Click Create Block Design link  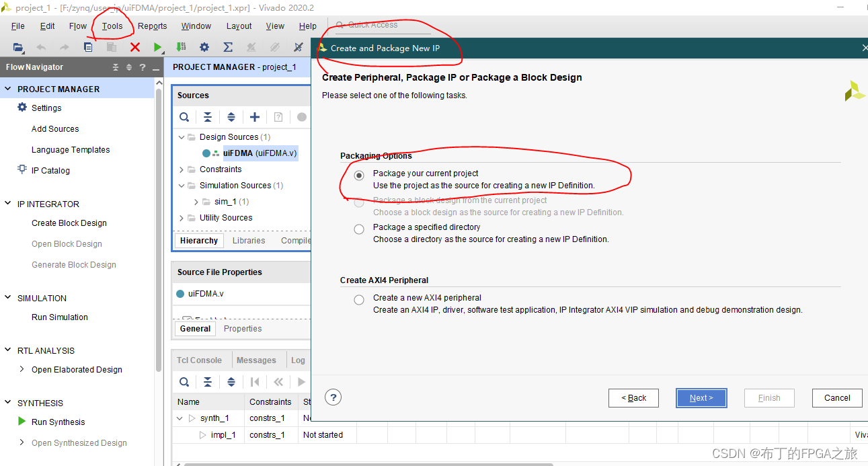coord(69,223)
